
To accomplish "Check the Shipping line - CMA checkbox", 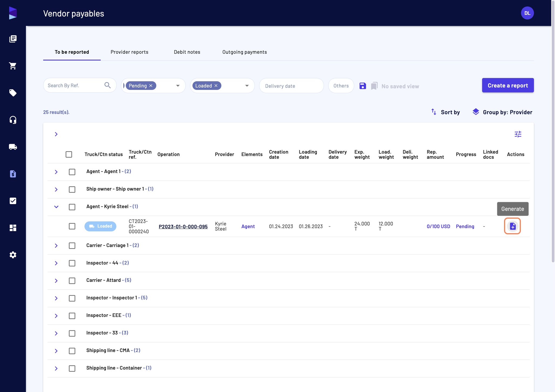I will (72, 351).
